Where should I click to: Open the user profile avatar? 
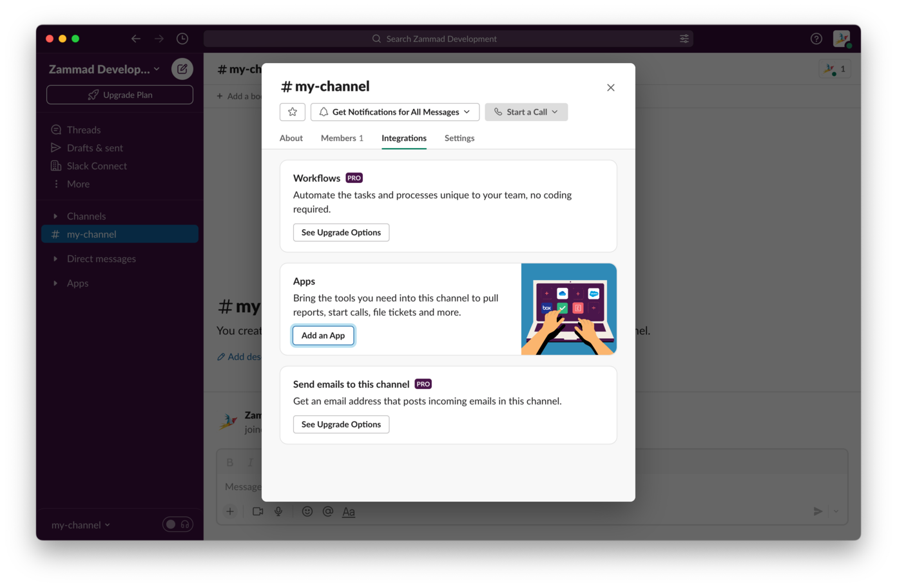842,39
